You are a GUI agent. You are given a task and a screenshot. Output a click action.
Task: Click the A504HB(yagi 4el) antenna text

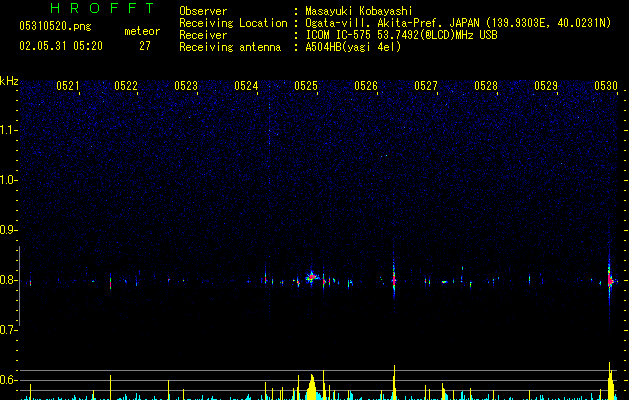click(x=353, y=47)
